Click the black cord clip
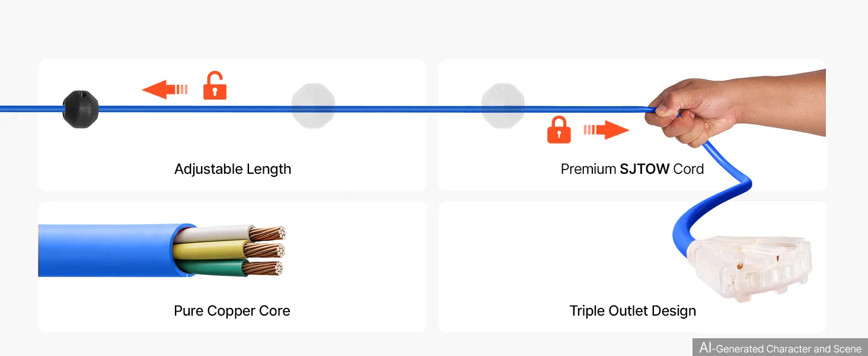Screen dimensions: 868x356 pyautogui.click(x=81, y=109)
